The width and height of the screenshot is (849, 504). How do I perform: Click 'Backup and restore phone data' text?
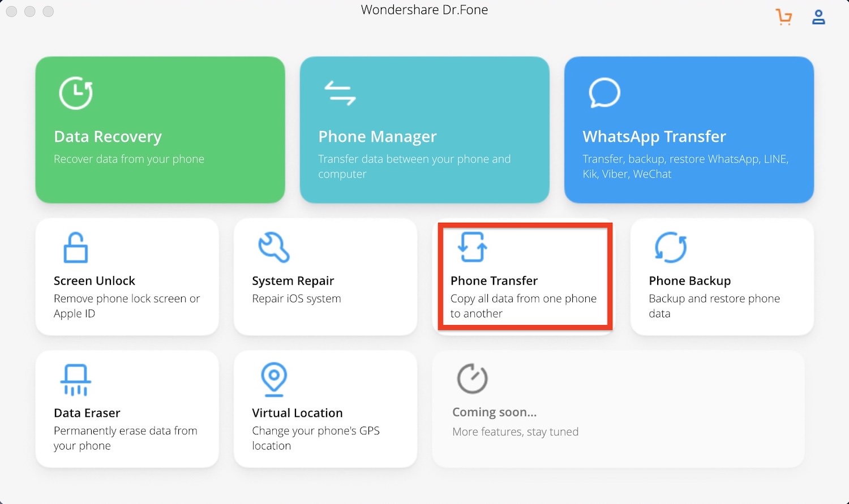(x=714, y=305)
